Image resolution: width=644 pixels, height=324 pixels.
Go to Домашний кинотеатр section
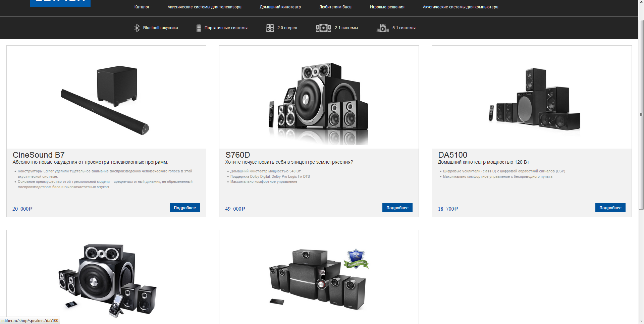[x=280, y=7]
